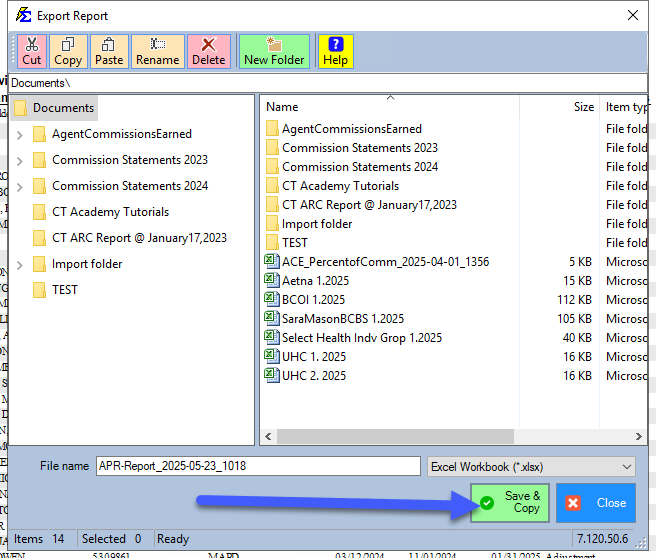
Task: Expand Import folder tree node
Action: [x=20, y=265]
